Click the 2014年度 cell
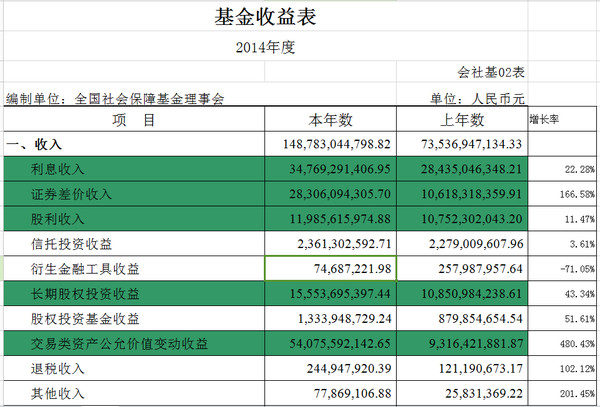This screenshot has height=407, width=600. coord(266,47)
